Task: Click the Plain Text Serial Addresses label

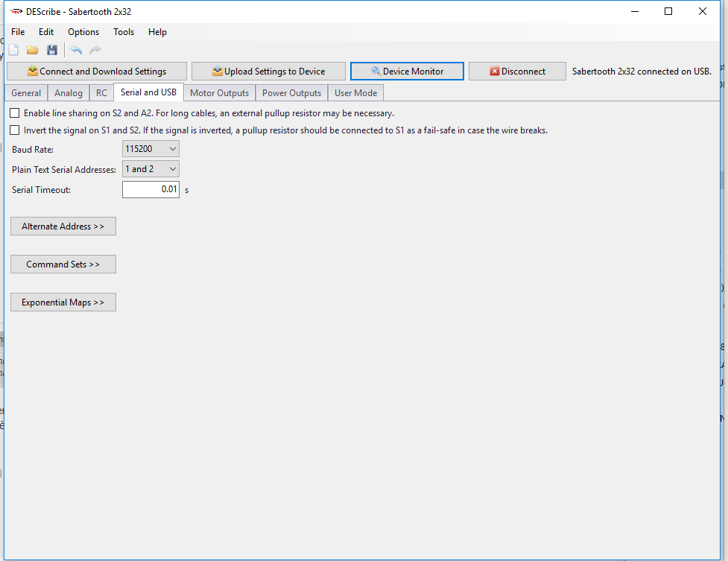Action: [64, 170]
